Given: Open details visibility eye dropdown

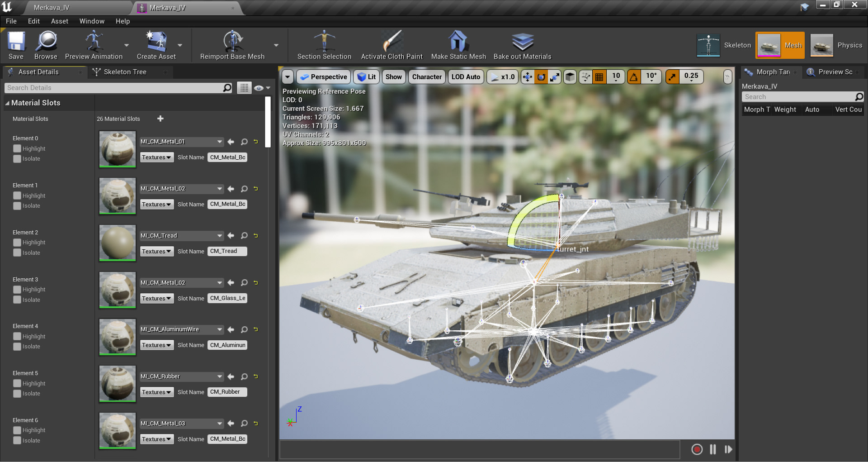Looking at the screenshot, I should 262,88.
